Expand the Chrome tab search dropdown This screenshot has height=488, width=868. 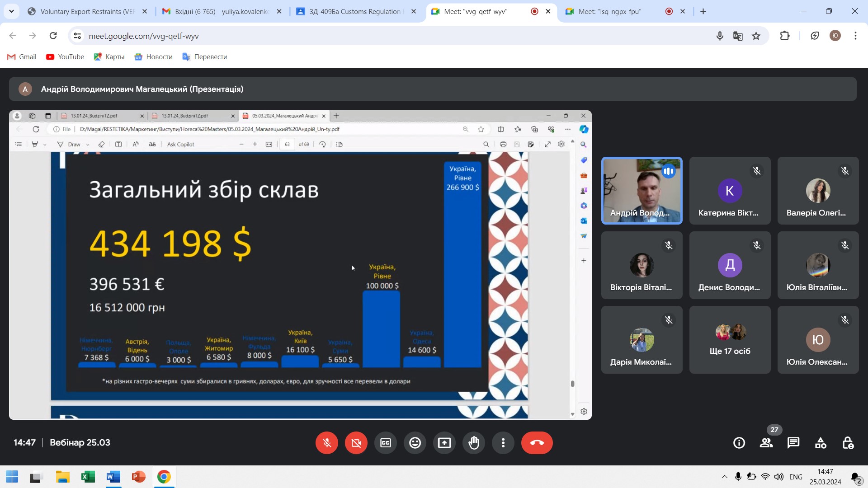11,11
